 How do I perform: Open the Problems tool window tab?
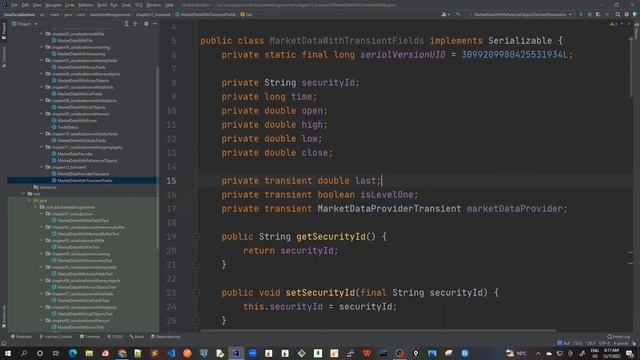[21, 337]
